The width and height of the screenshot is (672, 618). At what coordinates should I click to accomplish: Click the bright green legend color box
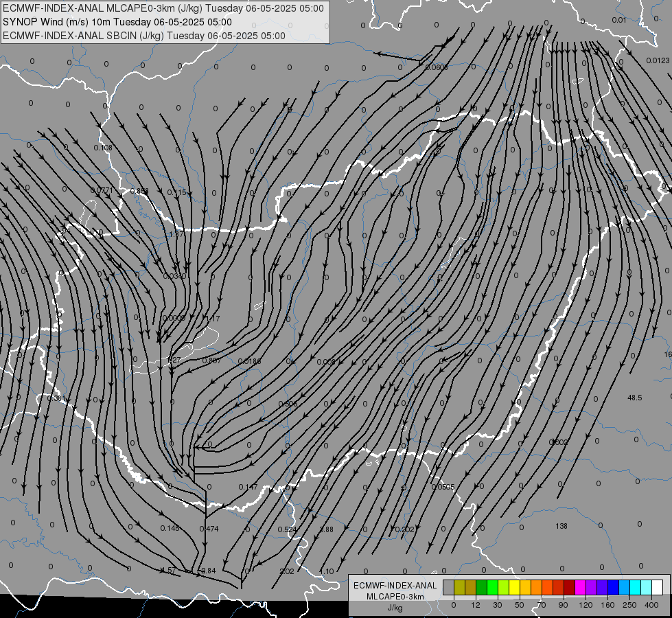[492, 588]
